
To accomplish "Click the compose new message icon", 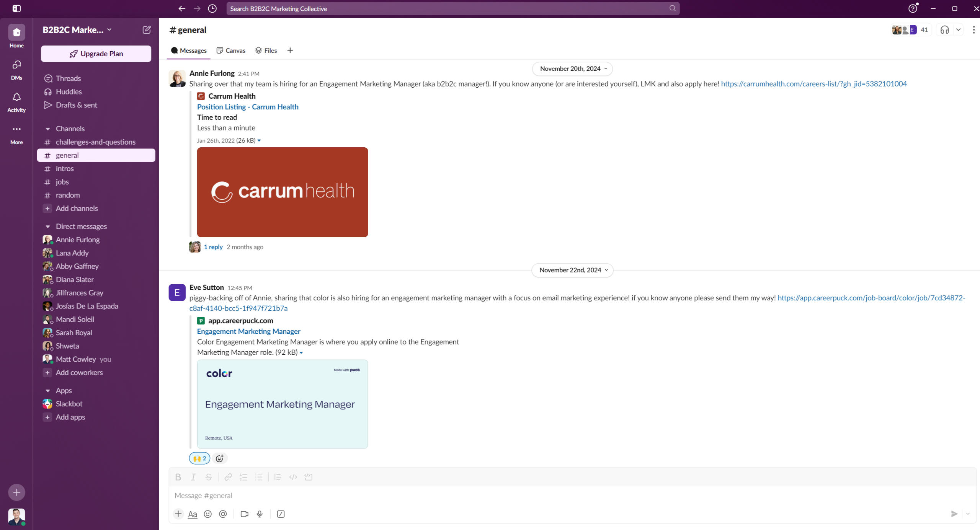I will coord(147,30).
